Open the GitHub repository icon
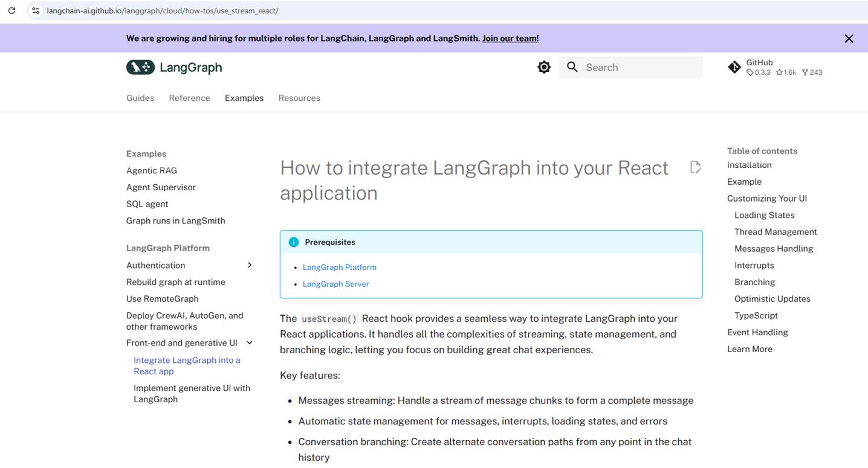This screenshot has height=468, width=868. pyautogui.click(x=734, y=67)
